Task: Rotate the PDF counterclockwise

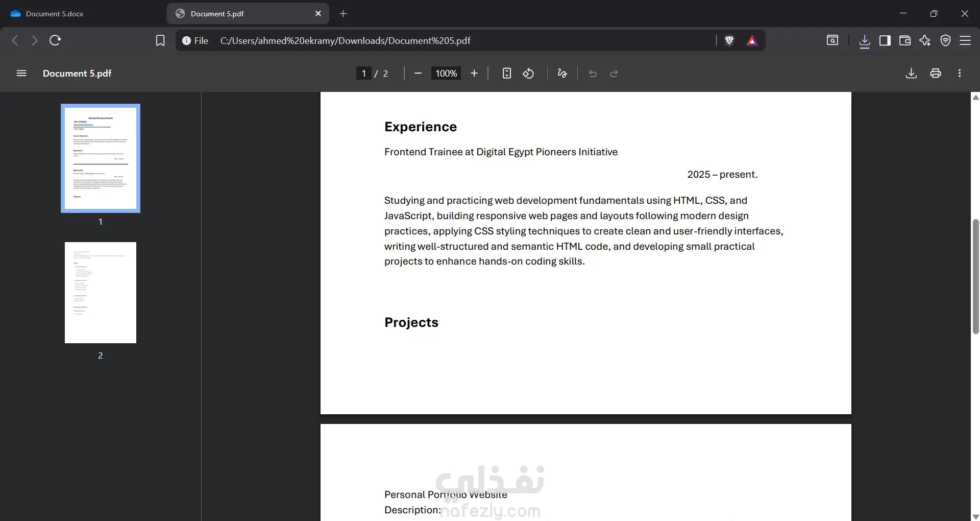Action: click(528, 74)
